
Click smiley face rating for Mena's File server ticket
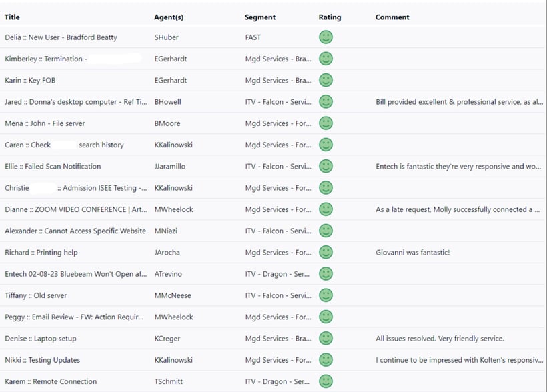tap(326, 123)
